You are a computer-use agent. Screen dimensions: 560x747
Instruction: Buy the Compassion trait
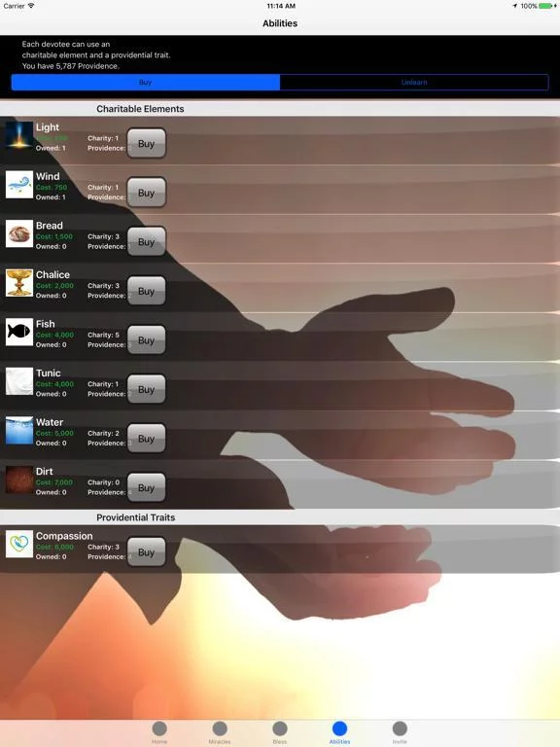[x=146, y=552]
